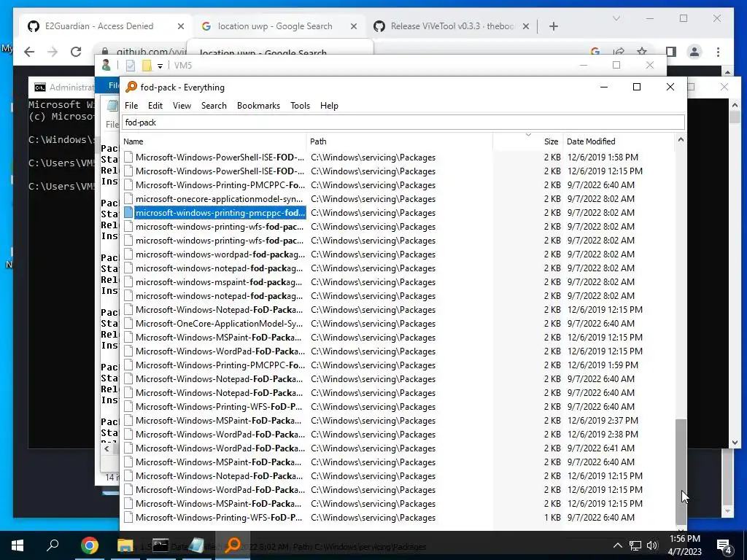Open Command Prompt from the taskbar

click(x=160, y=545)
